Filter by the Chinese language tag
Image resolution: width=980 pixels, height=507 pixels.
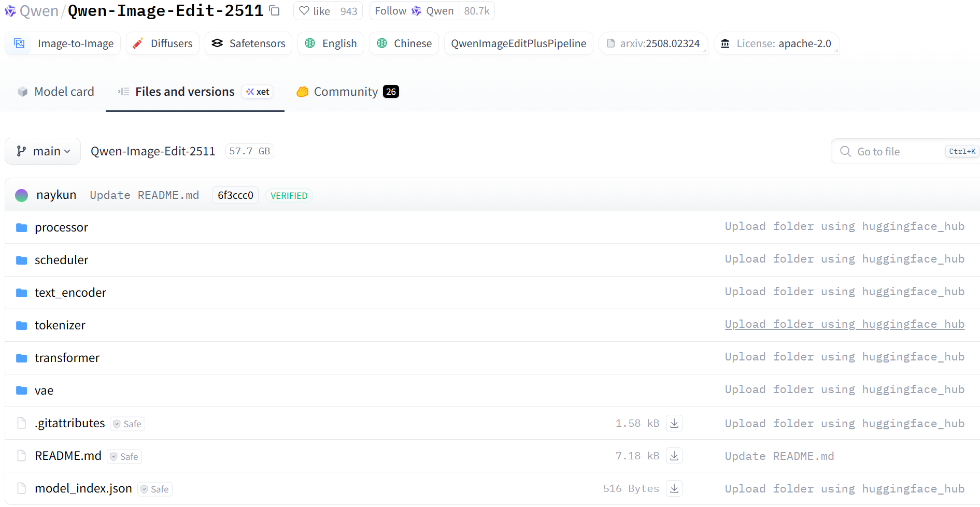click(404, 44)
